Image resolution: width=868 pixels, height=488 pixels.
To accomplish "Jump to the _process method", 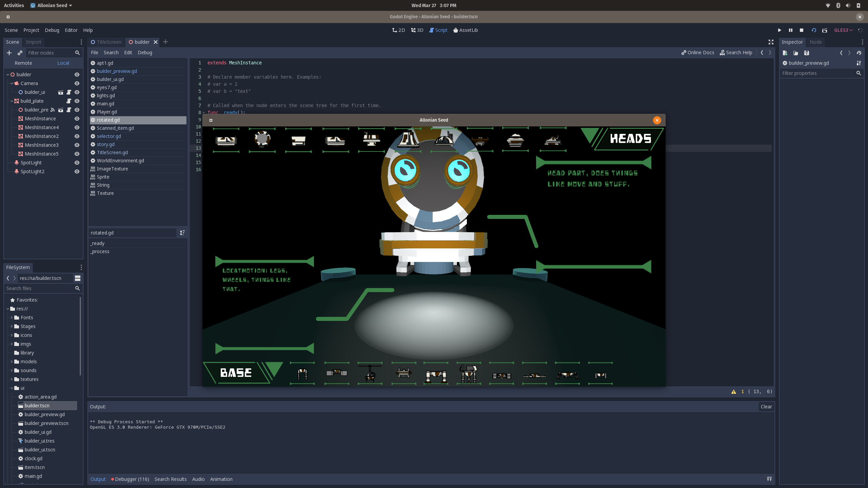I will [x=100, y=251].
